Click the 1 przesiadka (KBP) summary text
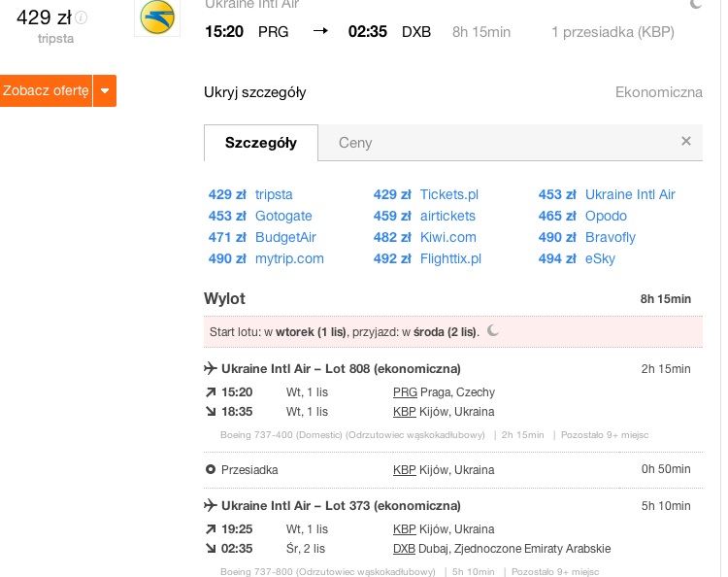The height and width of the screenshot is (577, 728). pyautogui.click(x=612, y=32)
